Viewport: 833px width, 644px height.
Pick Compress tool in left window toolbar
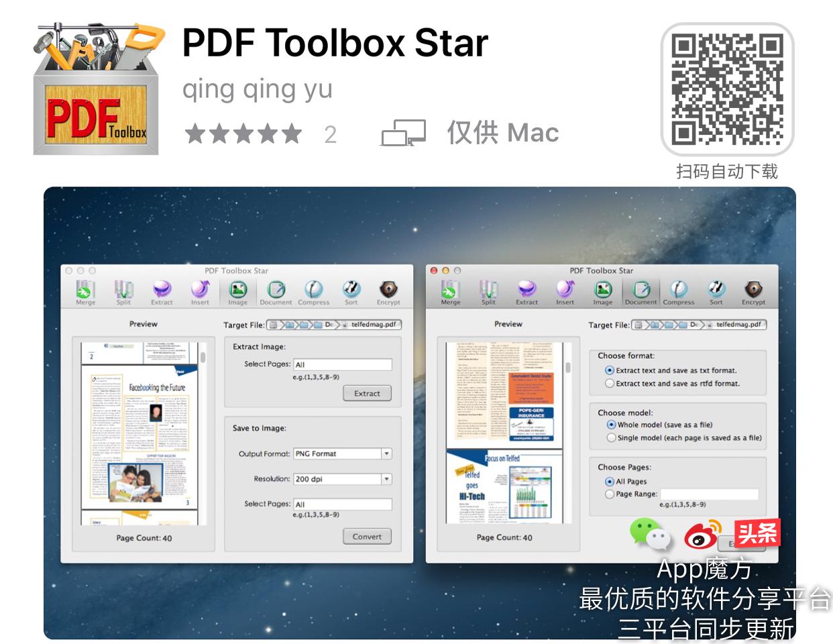314,292
